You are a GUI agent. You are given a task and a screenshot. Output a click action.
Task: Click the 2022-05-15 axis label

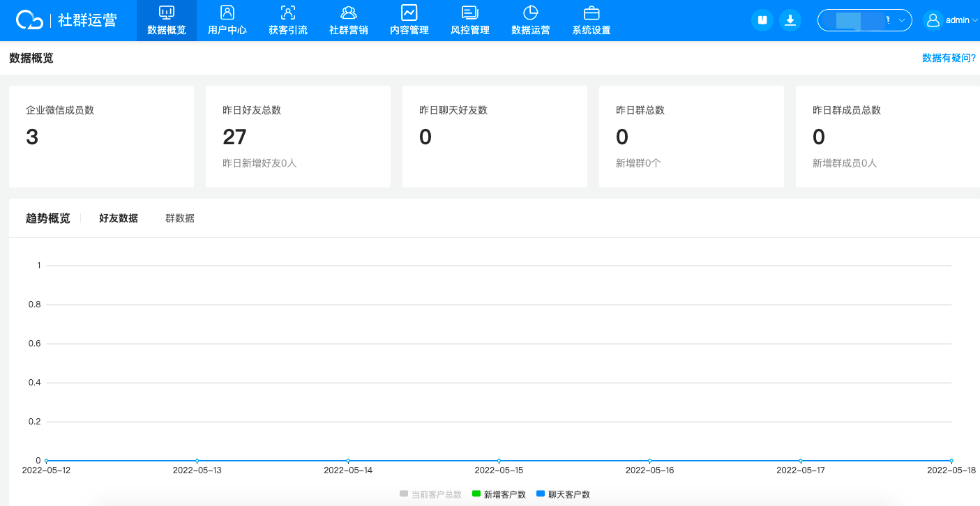(x=499, y=470)
